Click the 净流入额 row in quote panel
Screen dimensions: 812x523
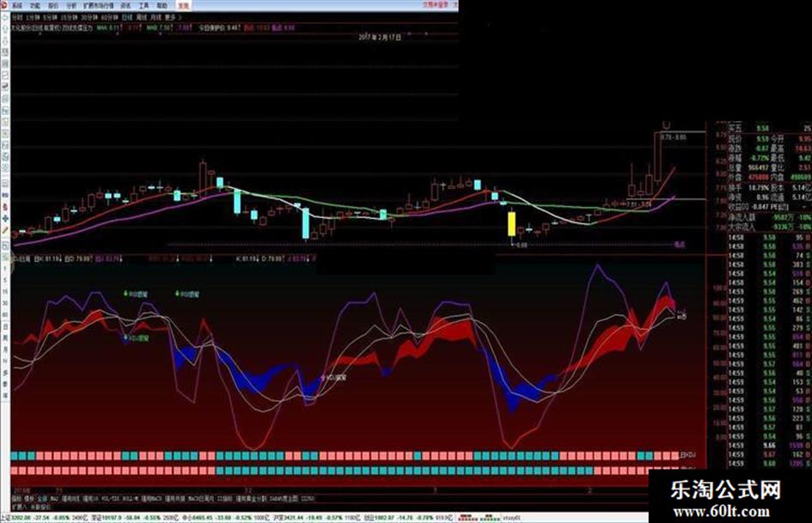coord(770,217)
